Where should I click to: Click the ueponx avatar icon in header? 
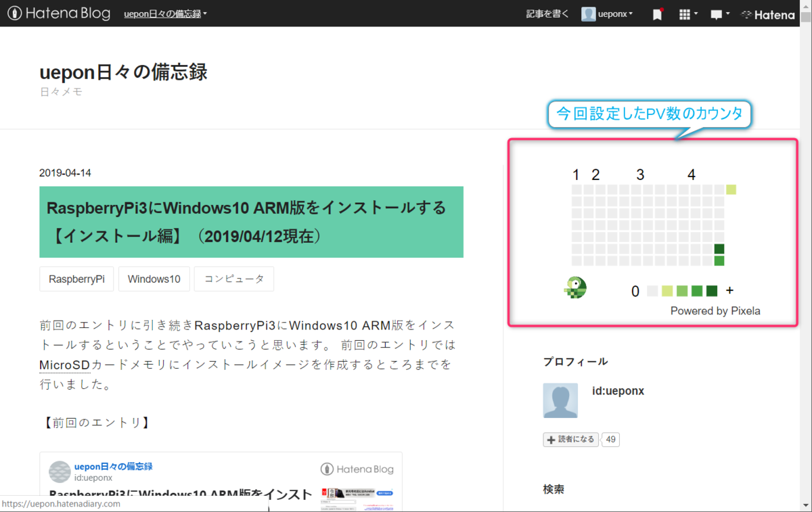click(589, 14)
